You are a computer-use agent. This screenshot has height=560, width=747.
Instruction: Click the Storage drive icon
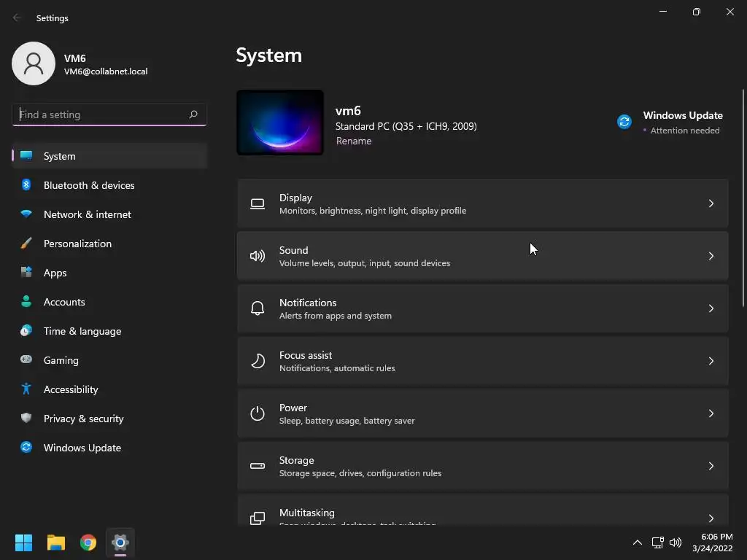pyautogui.click(x=258, y=466)
